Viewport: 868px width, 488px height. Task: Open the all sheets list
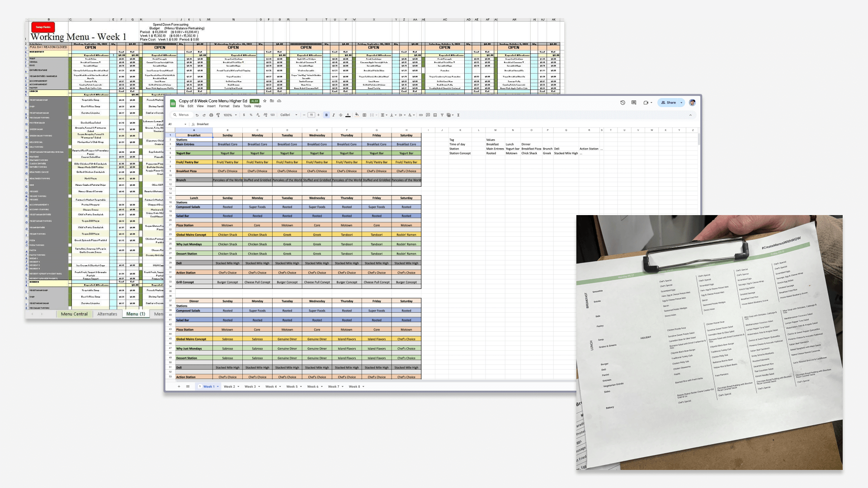pos(188,387)
